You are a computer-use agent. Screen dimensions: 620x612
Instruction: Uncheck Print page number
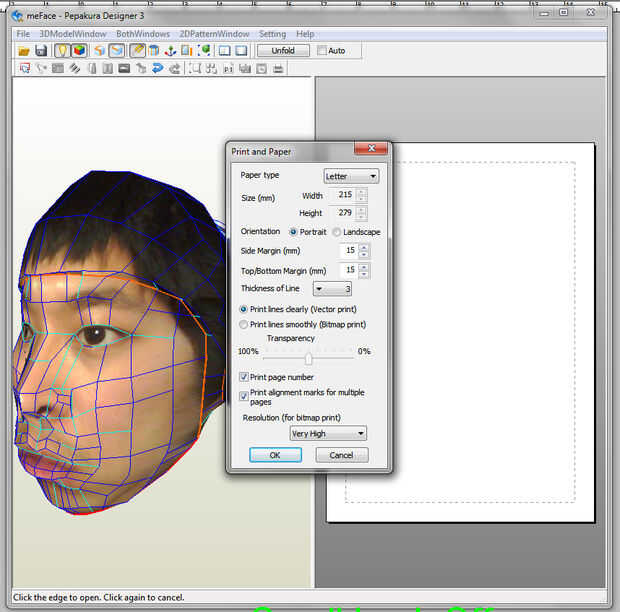click(x=244, y=377)
